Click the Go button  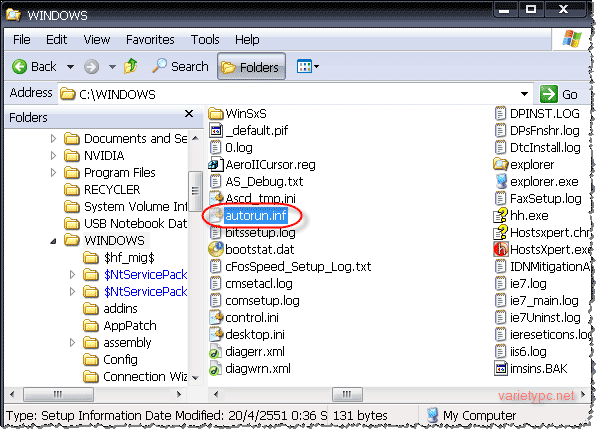coord(558,94)
